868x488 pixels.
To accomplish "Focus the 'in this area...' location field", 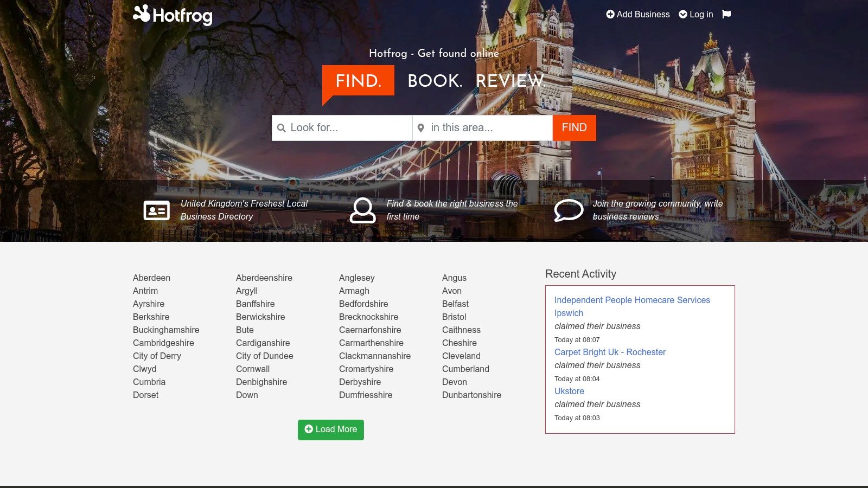I will pyautogui.click(x=482, y=128).
